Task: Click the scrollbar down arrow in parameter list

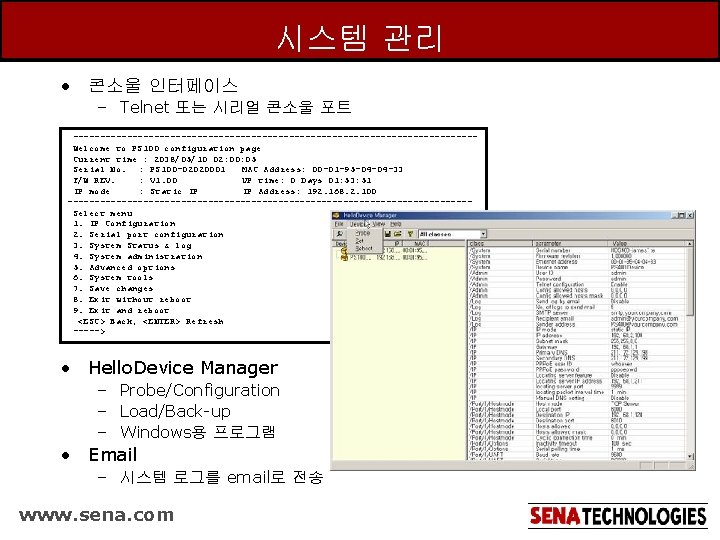Action: [x=690, y=456]
